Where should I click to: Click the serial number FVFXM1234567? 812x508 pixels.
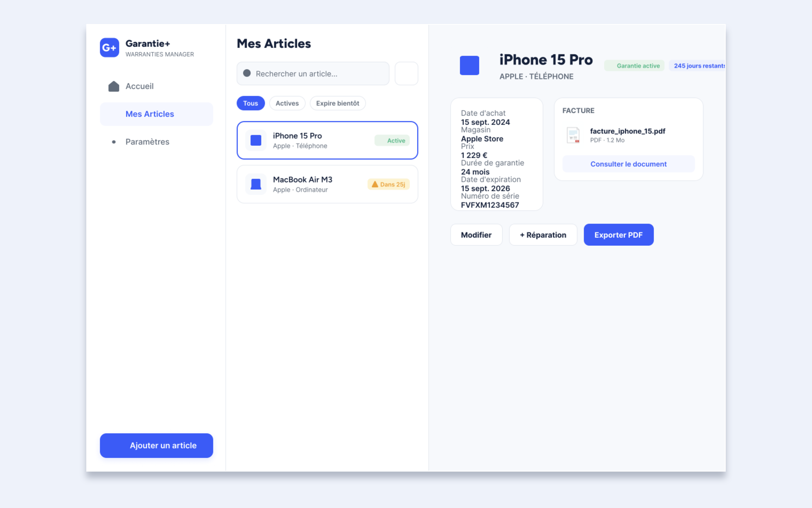490,205
